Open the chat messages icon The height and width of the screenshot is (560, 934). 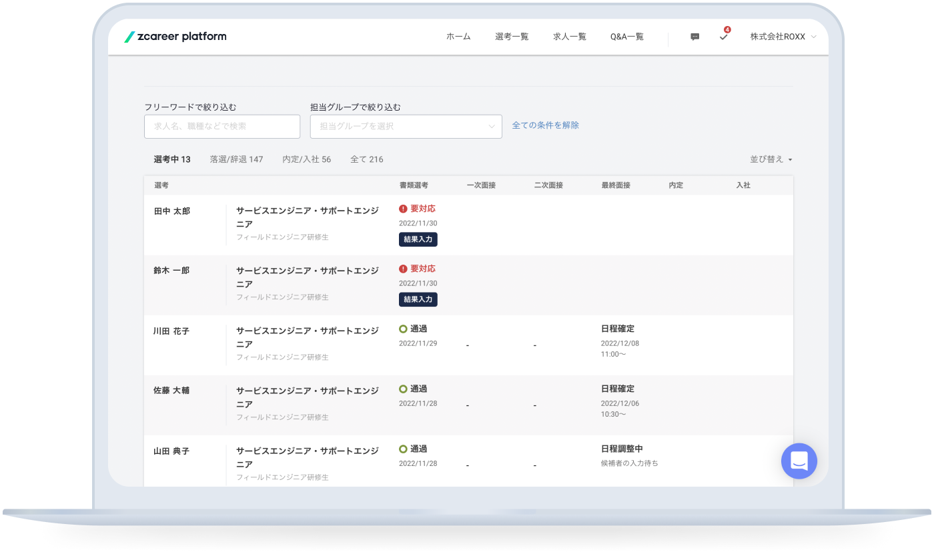(694, 37)
